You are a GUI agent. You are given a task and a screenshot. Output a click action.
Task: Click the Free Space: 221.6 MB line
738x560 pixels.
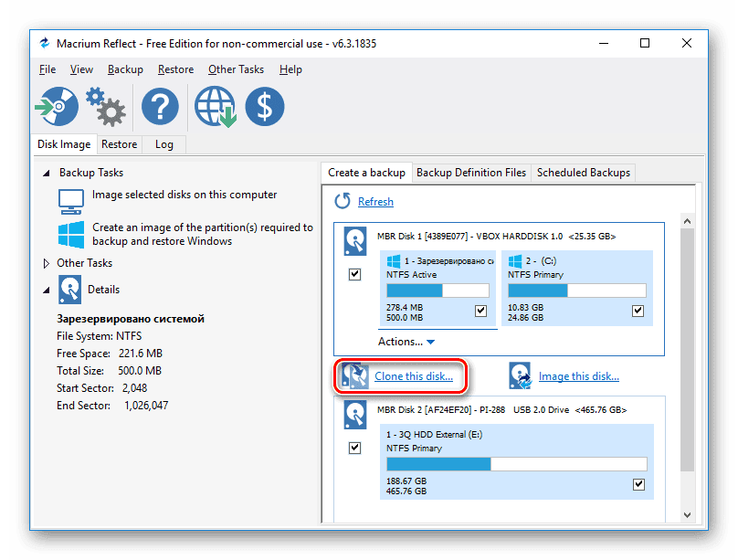[x=110, y=354]
